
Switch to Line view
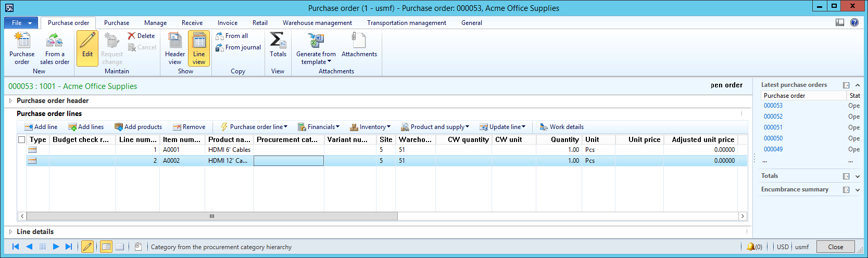(x=199, y=48)
